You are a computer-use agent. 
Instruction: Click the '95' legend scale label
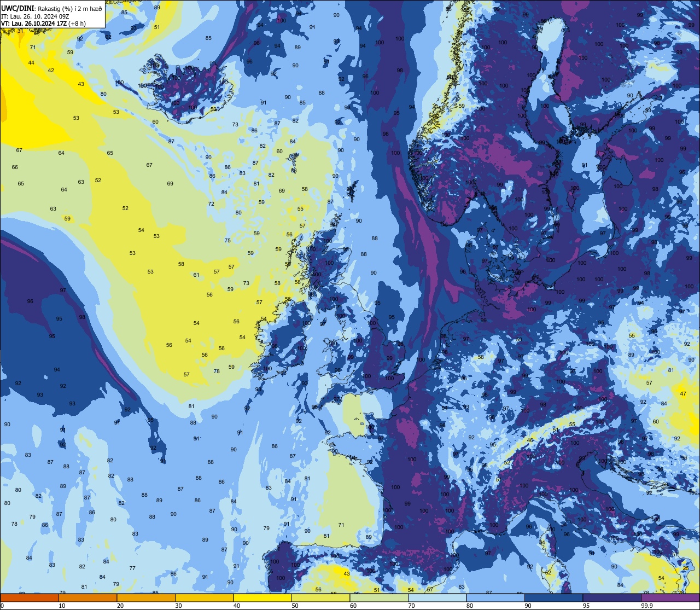click(585, 606)
